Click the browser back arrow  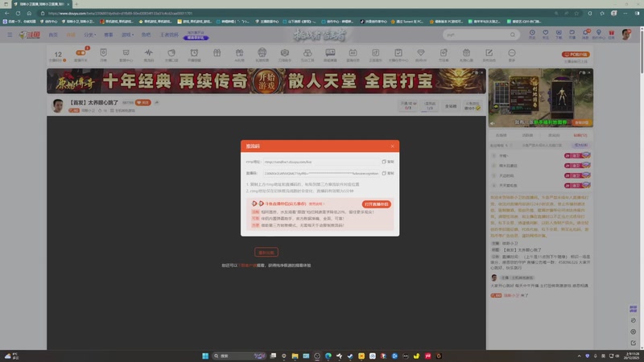point(7,13)
